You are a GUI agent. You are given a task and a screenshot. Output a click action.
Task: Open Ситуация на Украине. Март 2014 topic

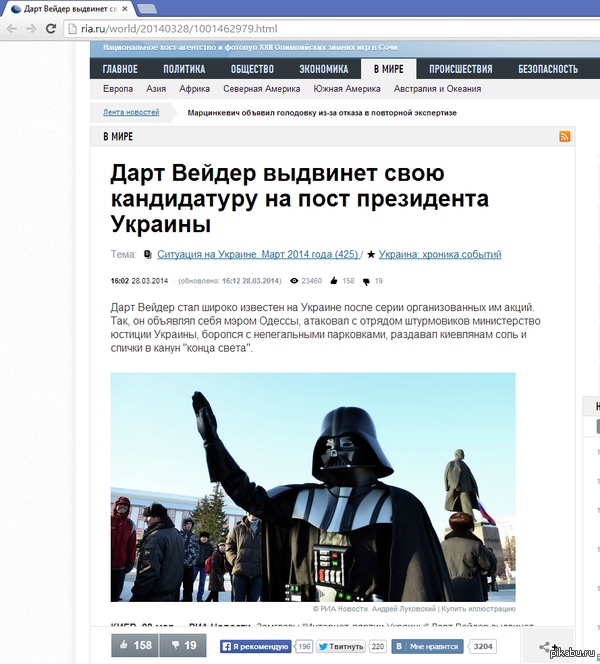(258, 255)
